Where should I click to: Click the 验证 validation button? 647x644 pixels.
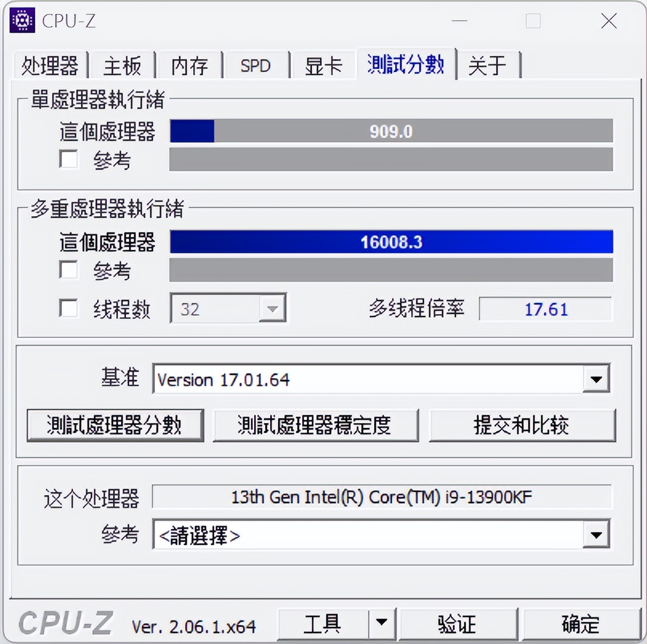458,623
